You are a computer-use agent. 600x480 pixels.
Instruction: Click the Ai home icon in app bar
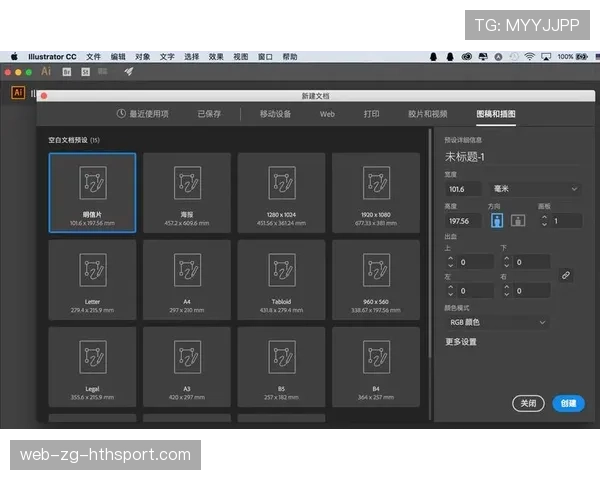click(46, 71)
